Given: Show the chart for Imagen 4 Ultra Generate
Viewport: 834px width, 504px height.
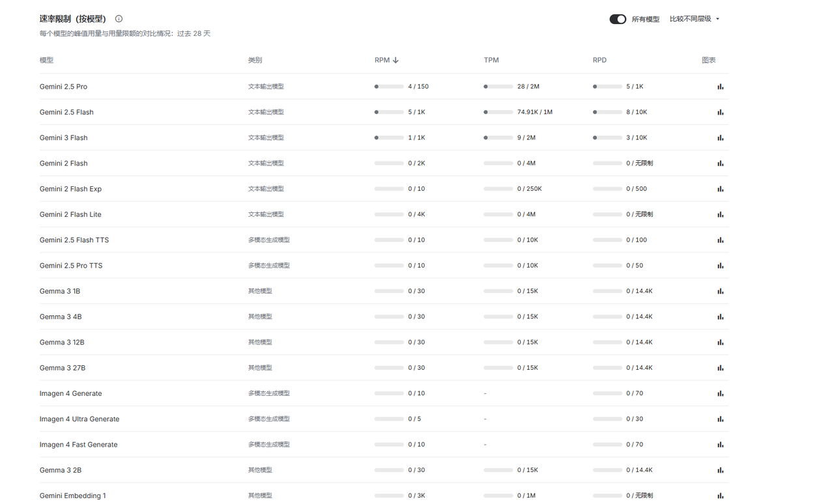Looking at the screenshot, I should click(x=720, y=419).
